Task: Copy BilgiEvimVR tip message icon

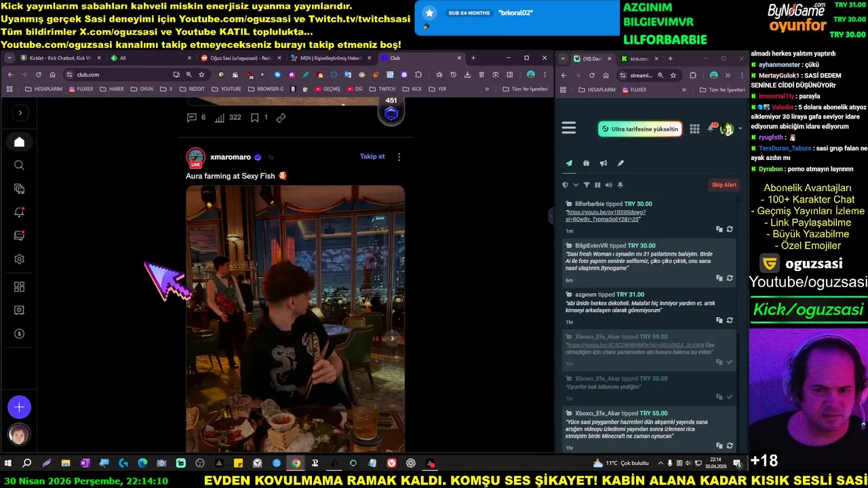Action: click(x=719, y=278)
